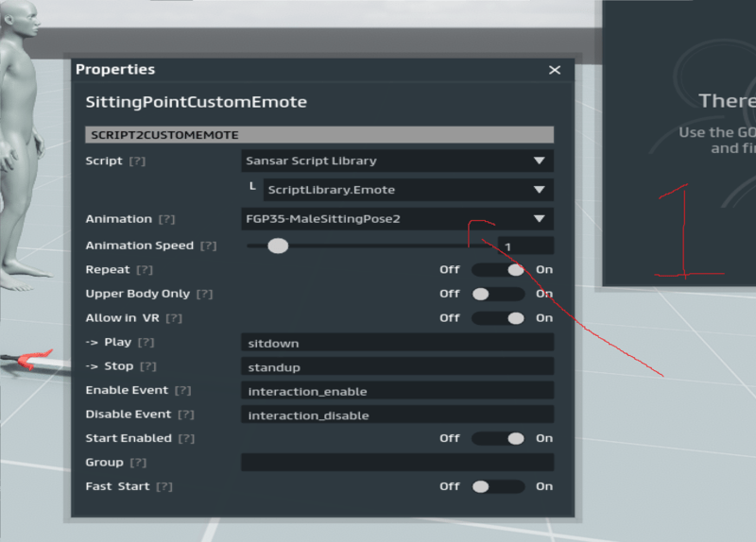Turn off the Start Enabled switch

pos(498,438)
